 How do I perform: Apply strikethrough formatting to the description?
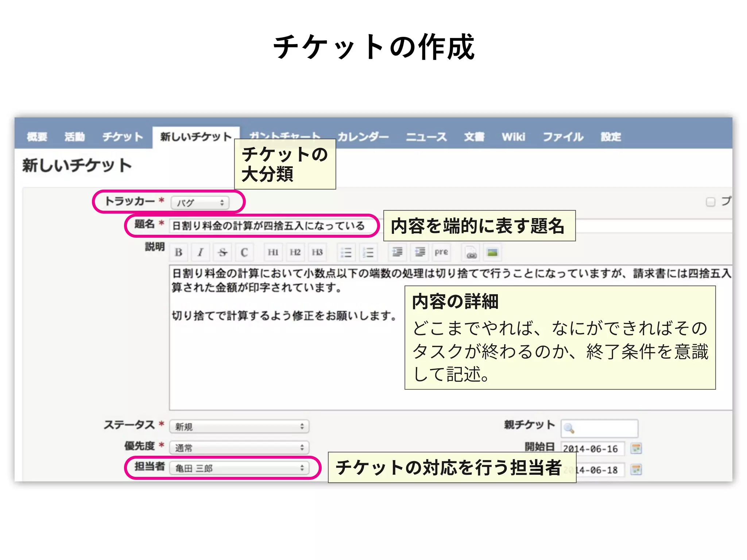coord(222,252)
